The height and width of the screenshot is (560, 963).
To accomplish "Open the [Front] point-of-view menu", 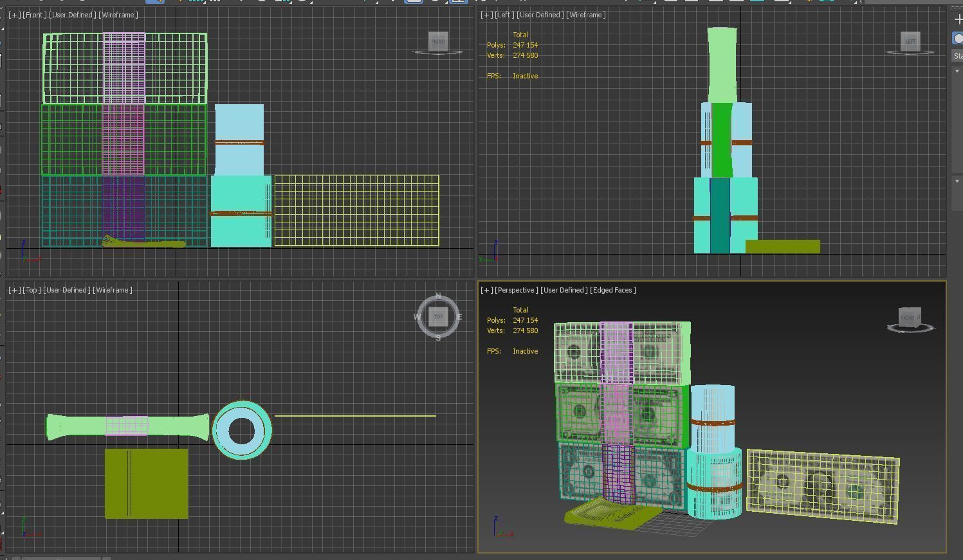I will [33, 15].
